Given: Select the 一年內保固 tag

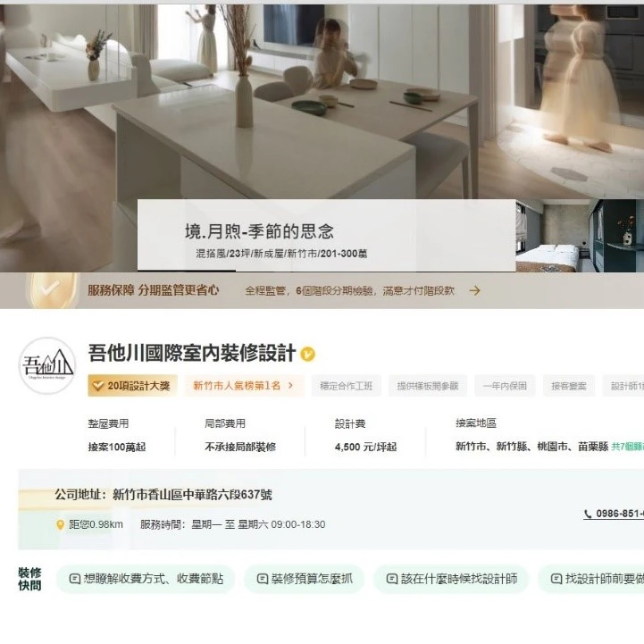Looking at the screenshot, I should pyautogui.click(x=505, y=386).
